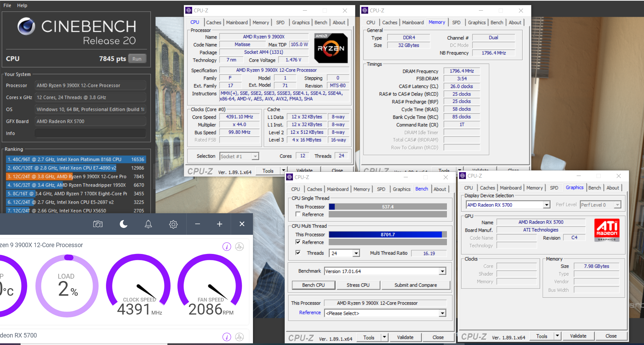The image size is (644, 345).
Task: Open the About tab in CPU-Z processor window
Action: [339, 23]
